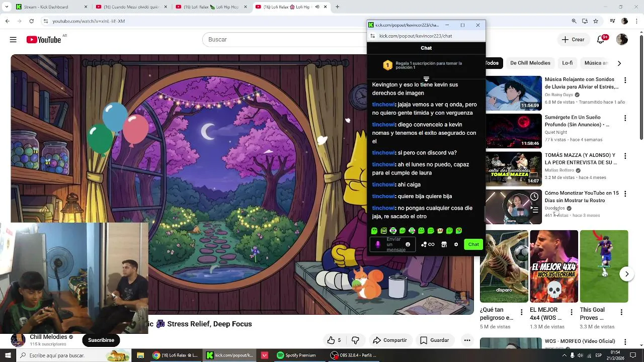Open the Chrome media control icon
Viewport: 644px width, 362px height.
[612, 21]
